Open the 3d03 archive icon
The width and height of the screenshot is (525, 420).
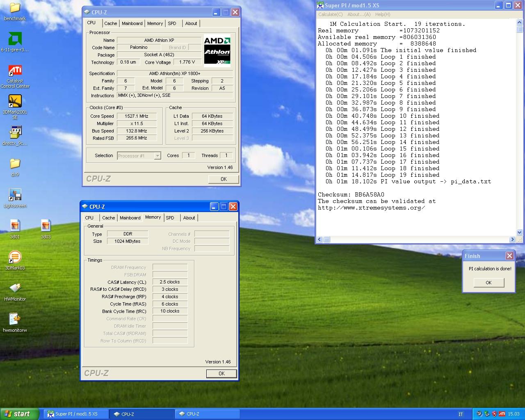pyautogui.click(x=46, y=229)
